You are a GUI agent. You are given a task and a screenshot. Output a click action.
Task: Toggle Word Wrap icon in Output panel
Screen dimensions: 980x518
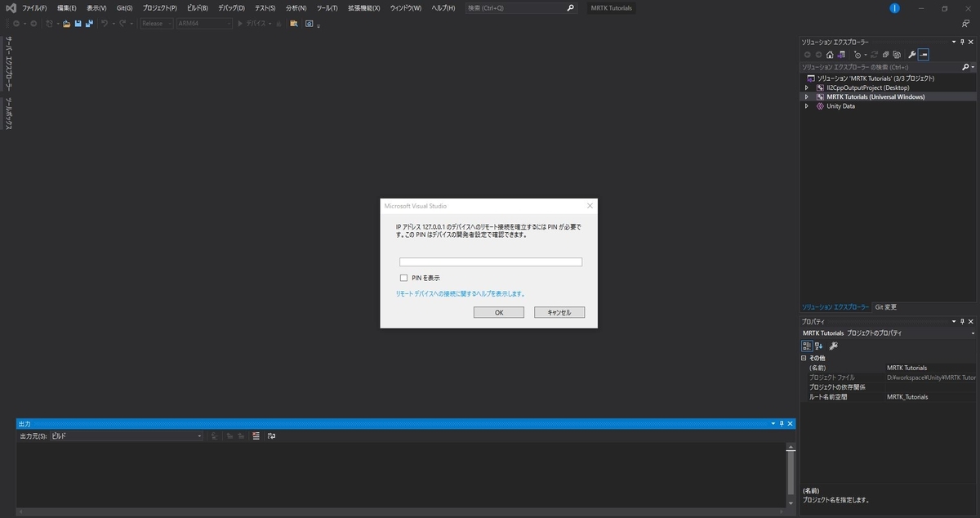pos(271,436)
